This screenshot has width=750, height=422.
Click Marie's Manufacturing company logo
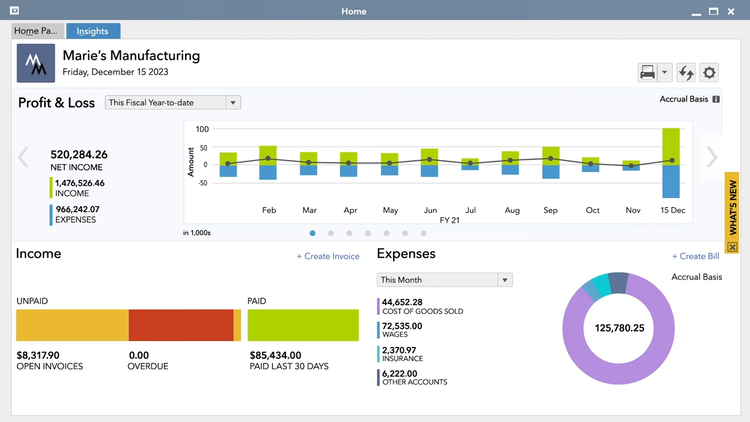click(x=36, y=63)
